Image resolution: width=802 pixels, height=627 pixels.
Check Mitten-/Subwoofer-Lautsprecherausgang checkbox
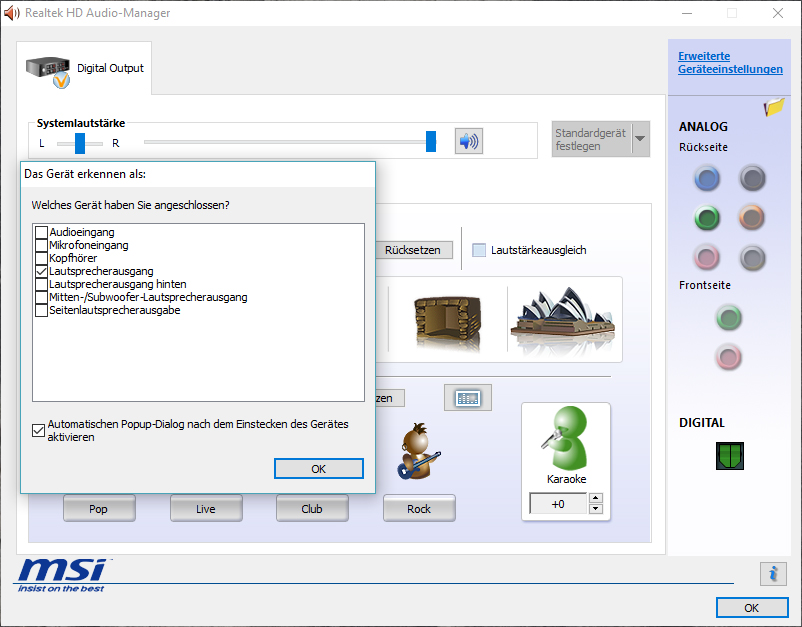click(41, 297)
